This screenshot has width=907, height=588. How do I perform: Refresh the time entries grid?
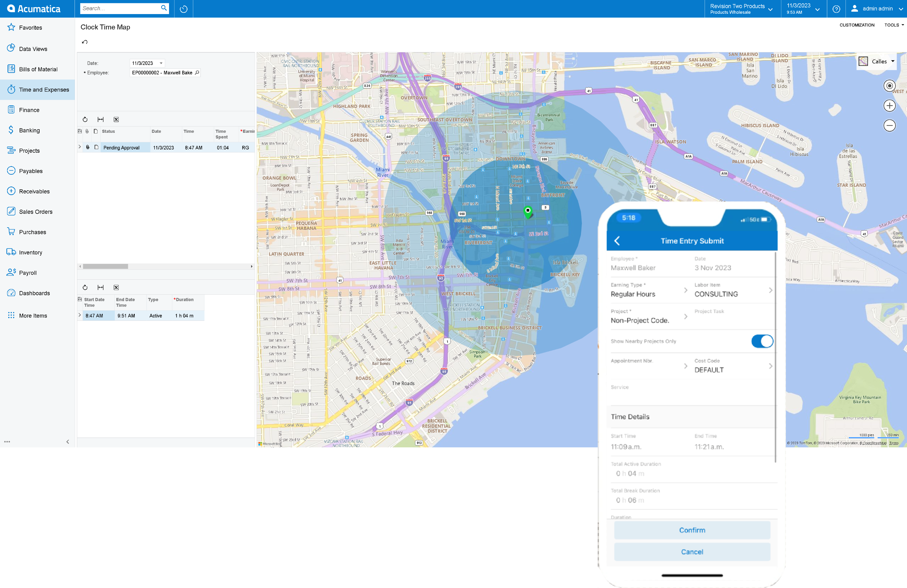point(85,119)
